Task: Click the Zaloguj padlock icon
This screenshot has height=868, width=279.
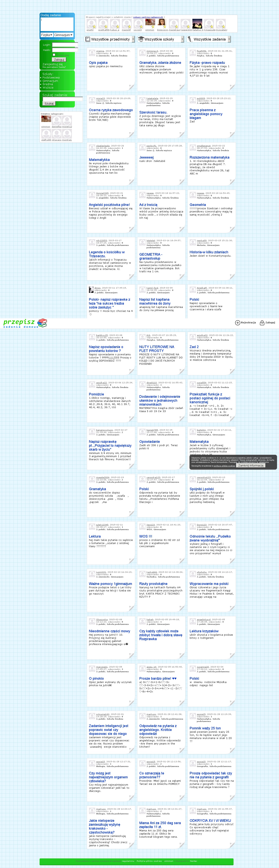Action: (x=262, y=323)
